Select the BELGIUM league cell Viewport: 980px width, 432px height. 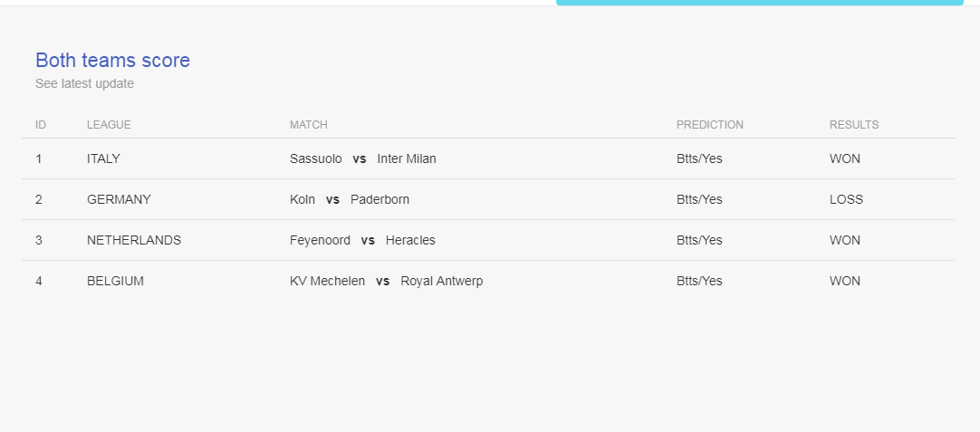click(x=115, y=282)
